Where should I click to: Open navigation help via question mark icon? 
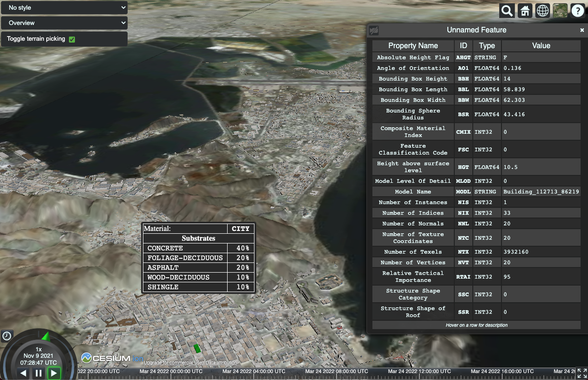(x=578, y=10)
